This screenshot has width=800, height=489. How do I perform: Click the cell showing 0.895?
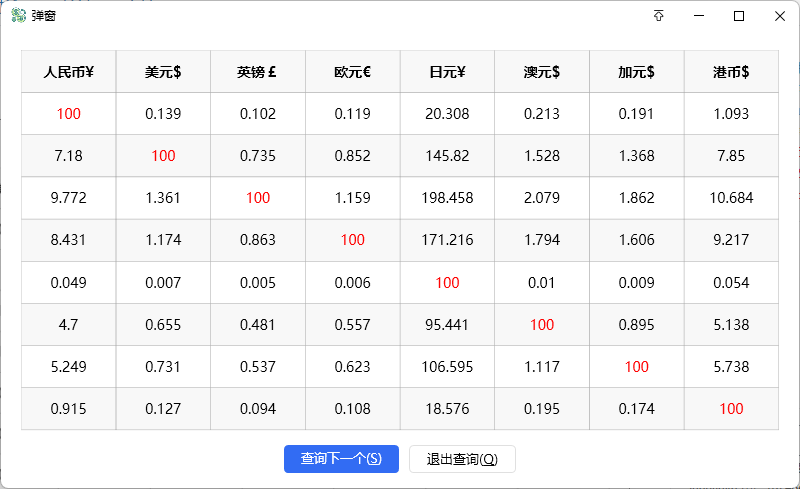click(637, 325)
